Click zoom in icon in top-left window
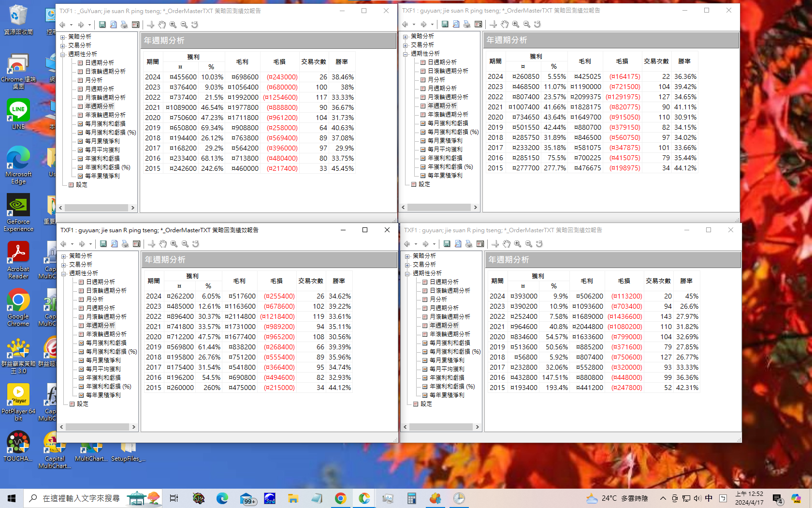This screenshot has height=508, width=812. [x=173, y=25]
